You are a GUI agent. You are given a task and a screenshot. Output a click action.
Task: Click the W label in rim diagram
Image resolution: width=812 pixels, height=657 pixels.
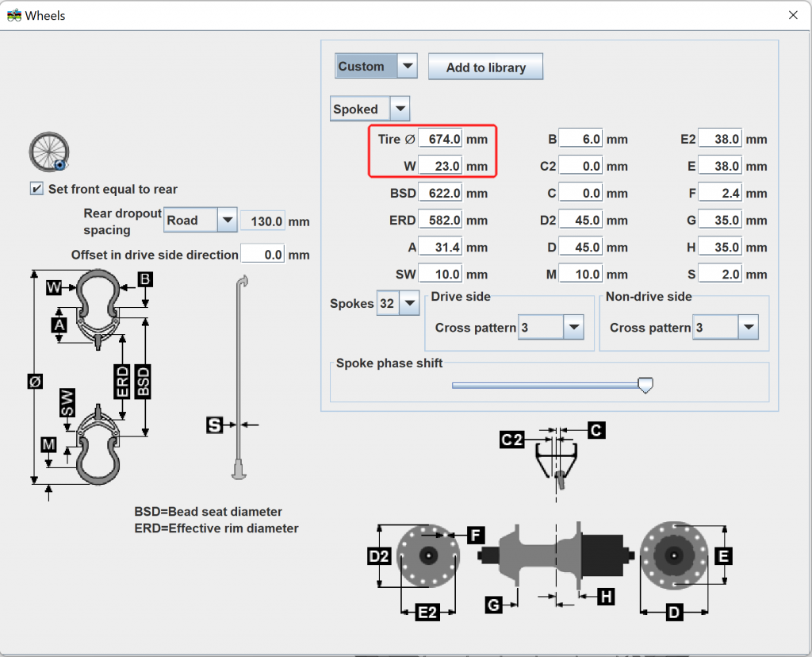(x=54, y=287)
